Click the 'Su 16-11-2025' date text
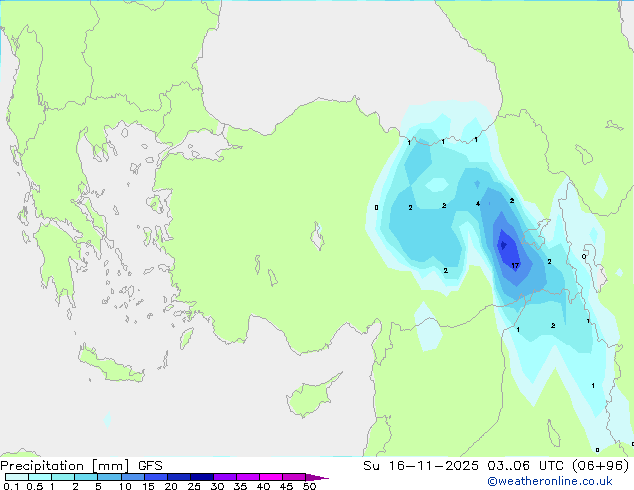Screen dimensions: 634x490 421,466
